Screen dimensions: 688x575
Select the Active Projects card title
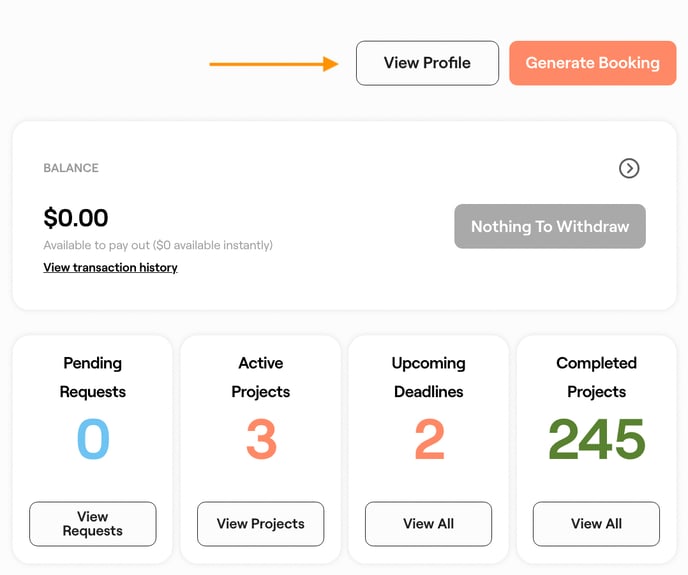coord(261,377)
